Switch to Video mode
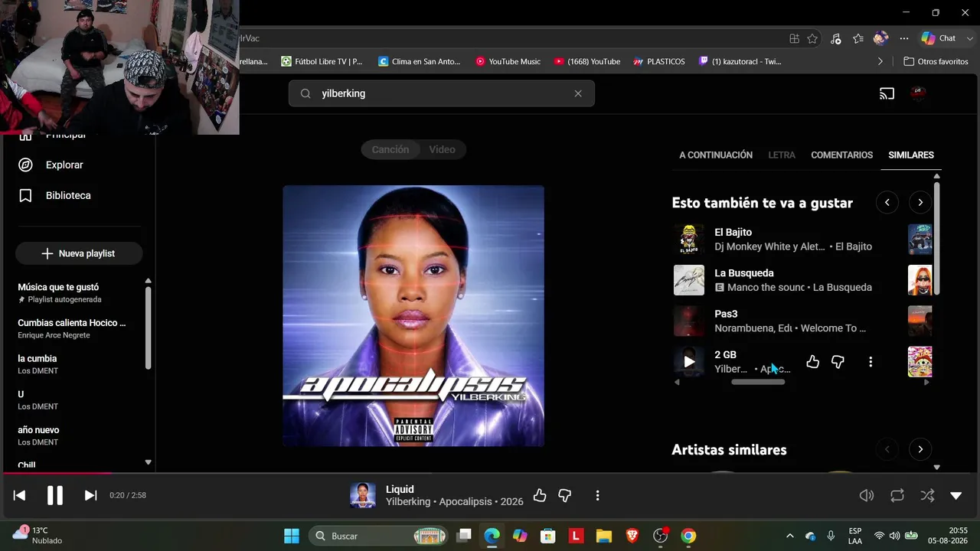980x551 pixels. 442,149
